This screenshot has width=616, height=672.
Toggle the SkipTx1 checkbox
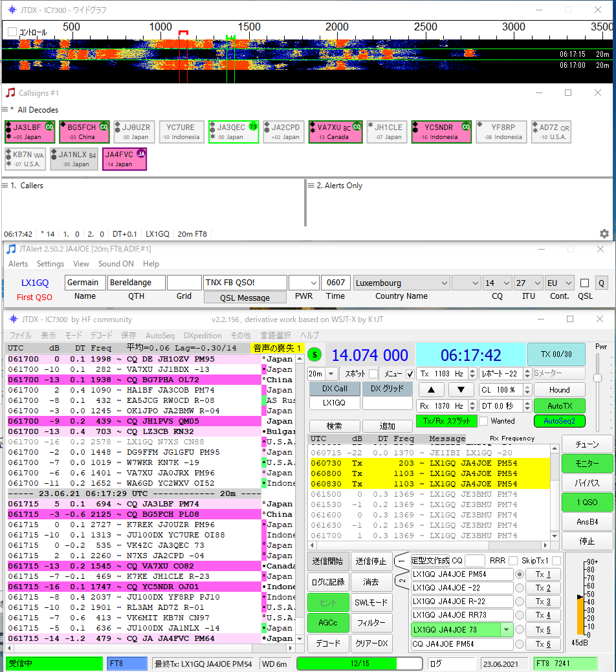click(x=556, y=561)
